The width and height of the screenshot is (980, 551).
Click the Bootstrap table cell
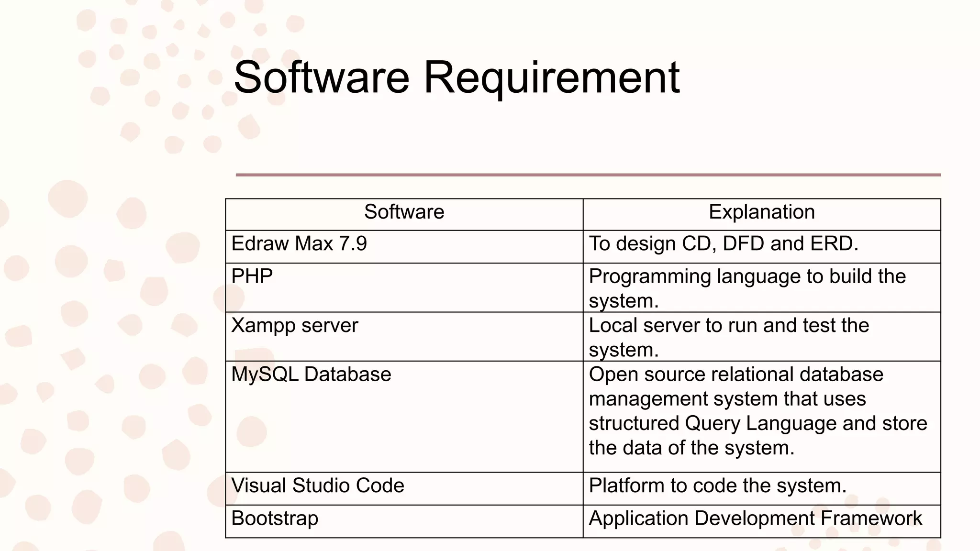pos(275,518)
